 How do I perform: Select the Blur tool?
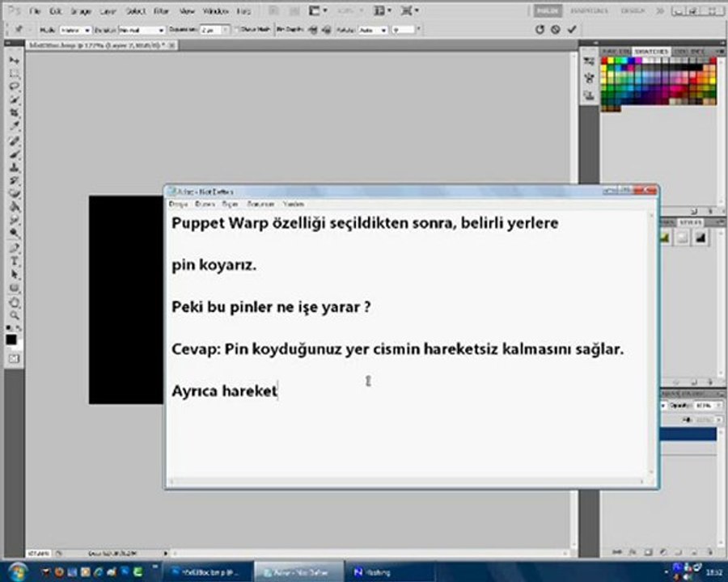[x=14, y=219]
